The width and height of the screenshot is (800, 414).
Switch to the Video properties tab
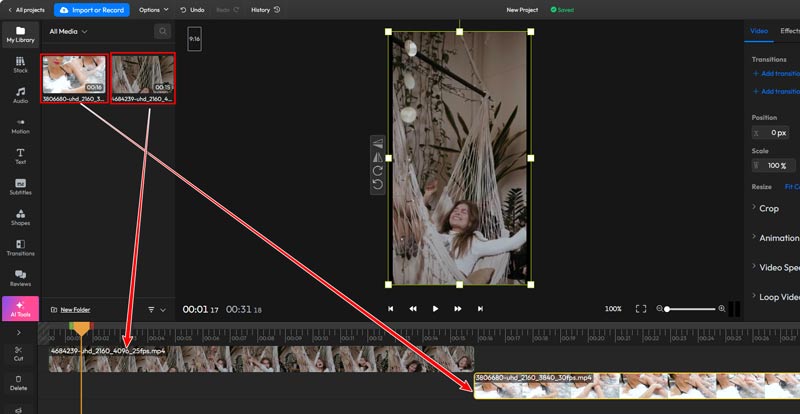point(759,31)
